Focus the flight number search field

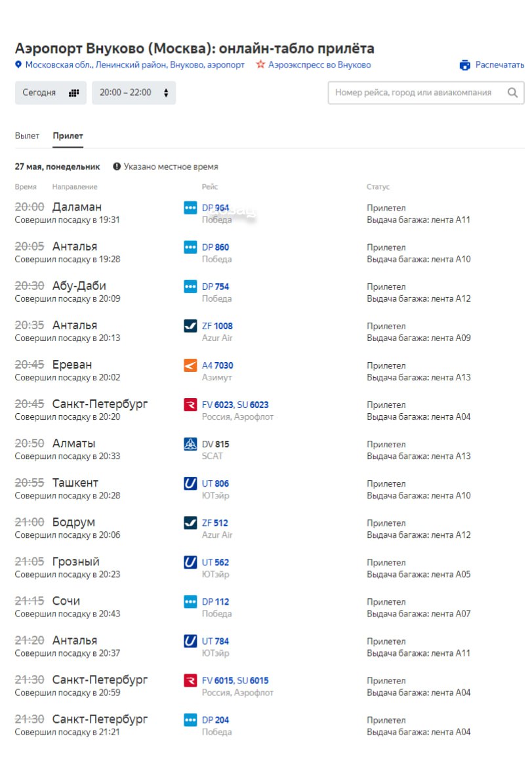click(417, 92)
